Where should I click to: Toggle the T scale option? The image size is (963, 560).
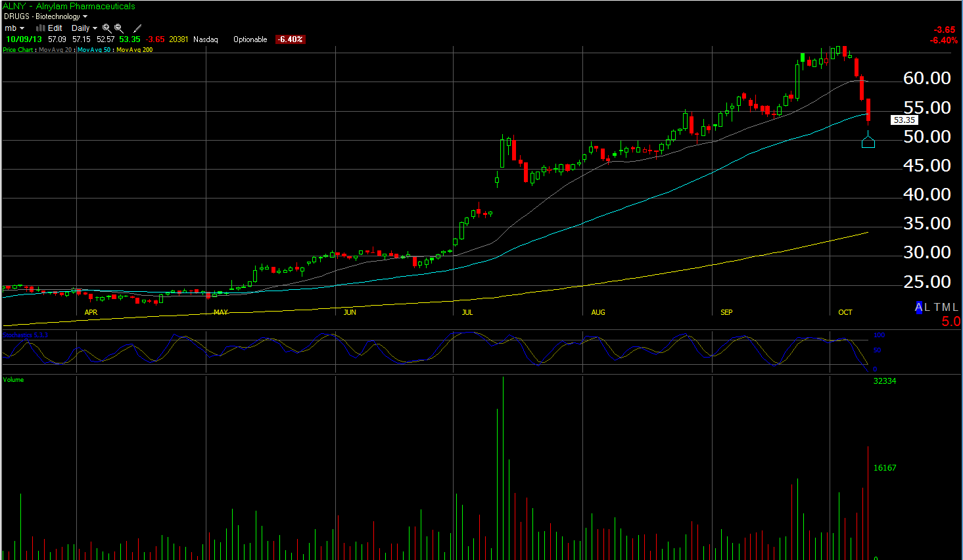pyautogui.click(x=937, y=307)
